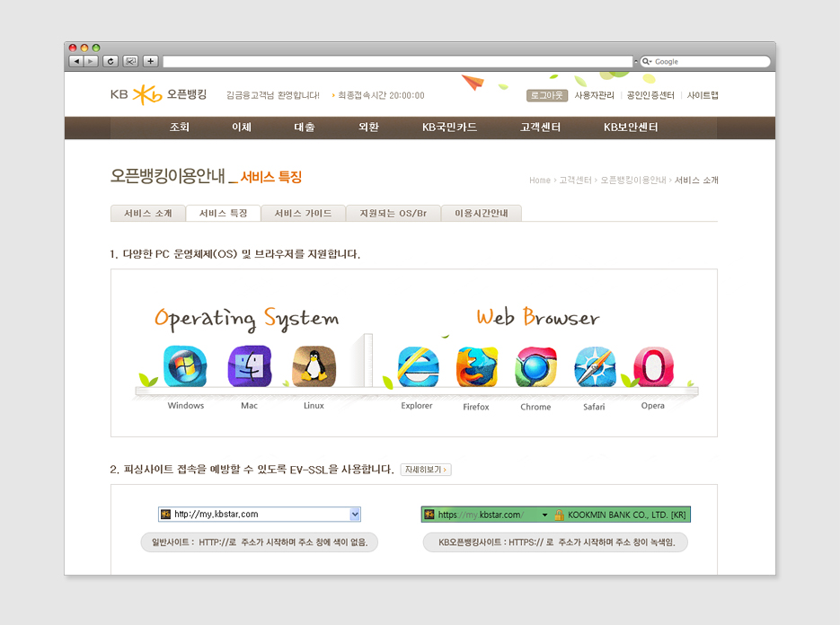Switch to the 서비스 소개 tab
The width and height of the screenshot is (840, 625).
(x=148, y=213)
